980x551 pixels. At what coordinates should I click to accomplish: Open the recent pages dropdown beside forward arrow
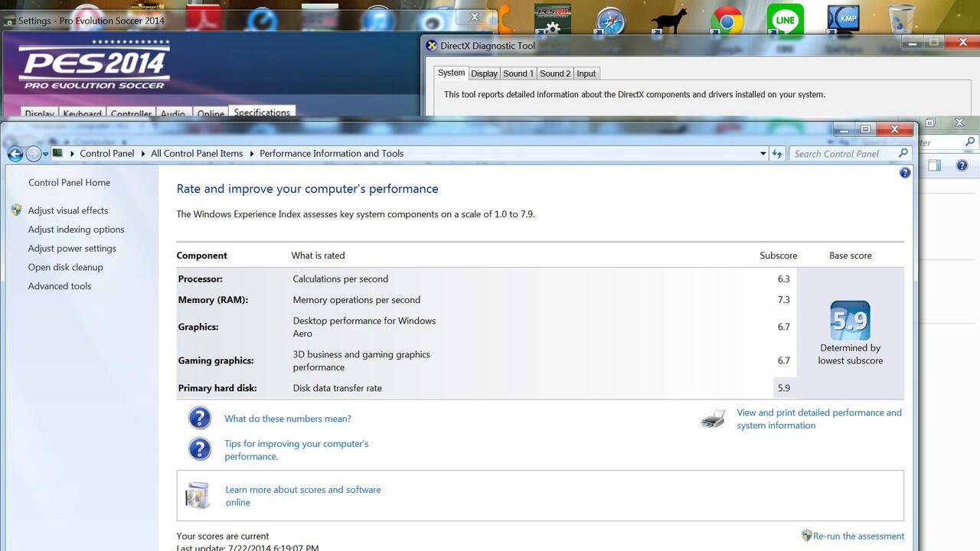coord(46,154)
